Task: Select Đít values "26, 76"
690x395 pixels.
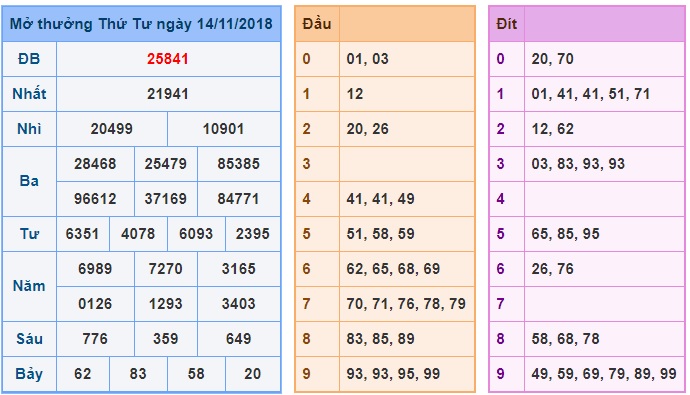Action: click(x=552, y=269)
